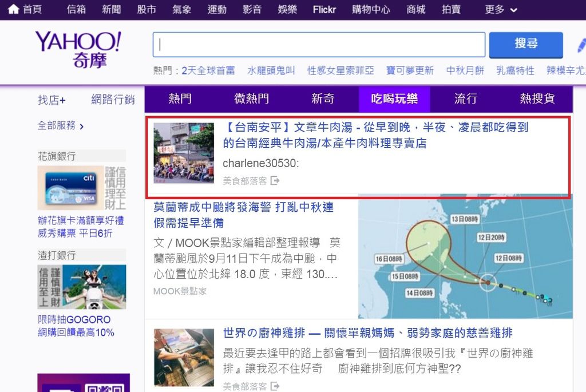This screenshot has height=392, width=586.
Task: Click the Citi credit card ad image
Action: [82, 188]
